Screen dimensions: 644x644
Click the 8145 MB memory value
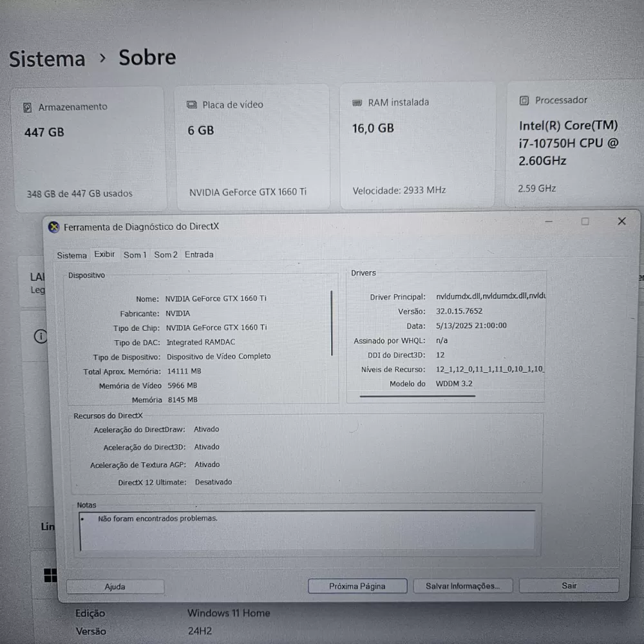tap(183, 400)
